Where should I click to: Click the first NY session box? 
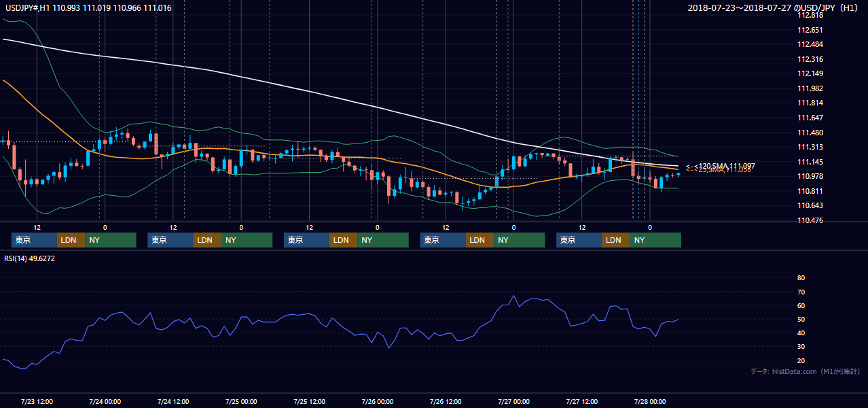pos(111,240)
